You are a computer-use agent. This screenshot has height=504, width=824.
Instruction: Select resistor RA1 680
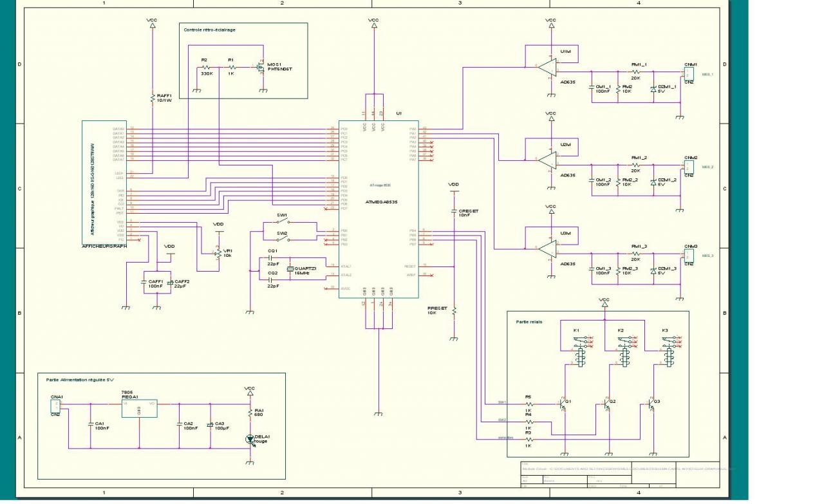tap(250, 414)
